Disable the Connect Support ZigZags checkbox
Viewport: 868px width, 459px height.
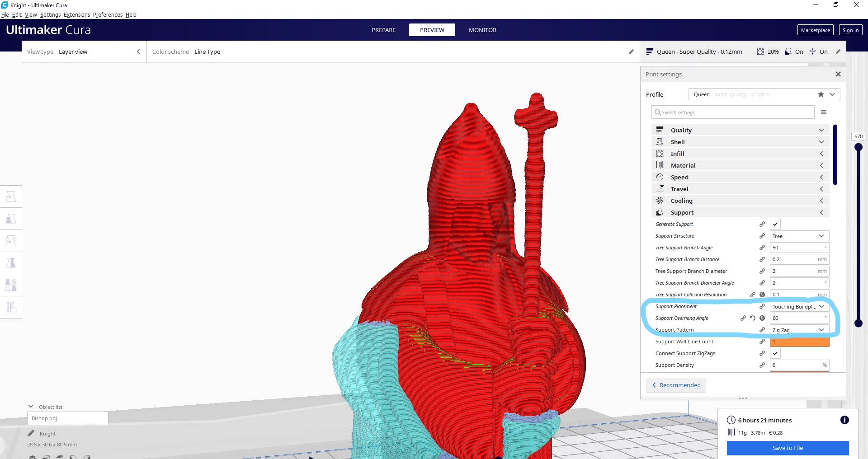coord(776,353)
